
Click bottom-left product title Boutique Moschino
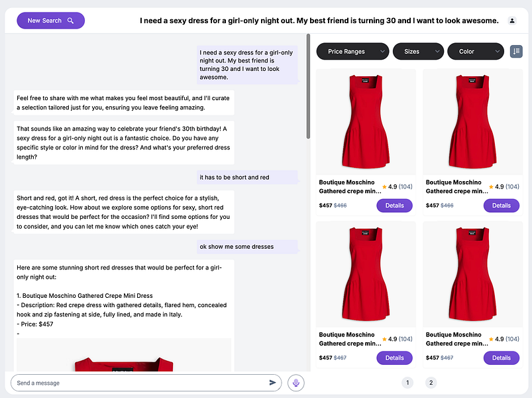click(350, 339)
